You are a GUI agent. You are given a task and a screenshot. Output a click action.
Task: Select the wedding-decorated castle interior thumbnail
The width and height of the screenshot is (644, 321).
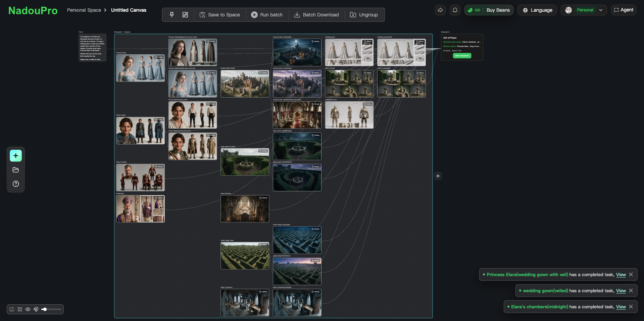pos(297,115)
